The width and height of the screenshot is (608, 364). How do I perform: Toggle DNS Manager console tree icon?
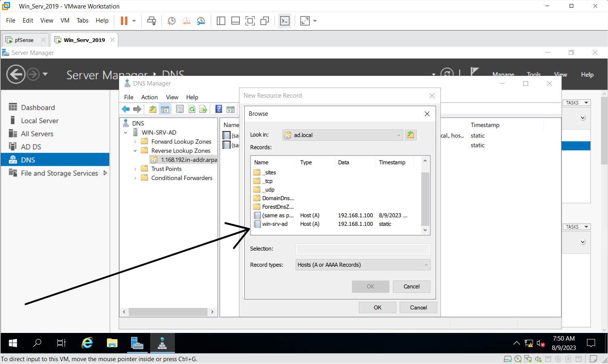coord(165,109)
